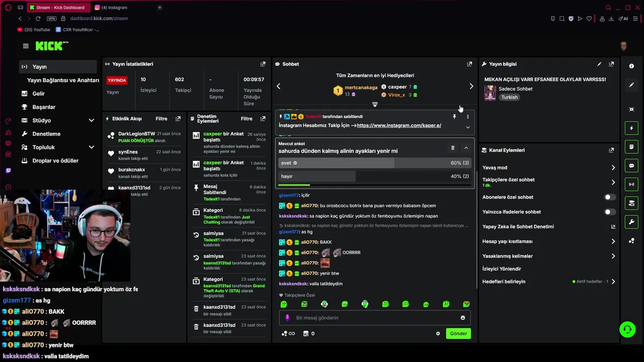Focus the 'Bir mesaj gönderin' message field
644x362 pixels.
click(375, 318)
